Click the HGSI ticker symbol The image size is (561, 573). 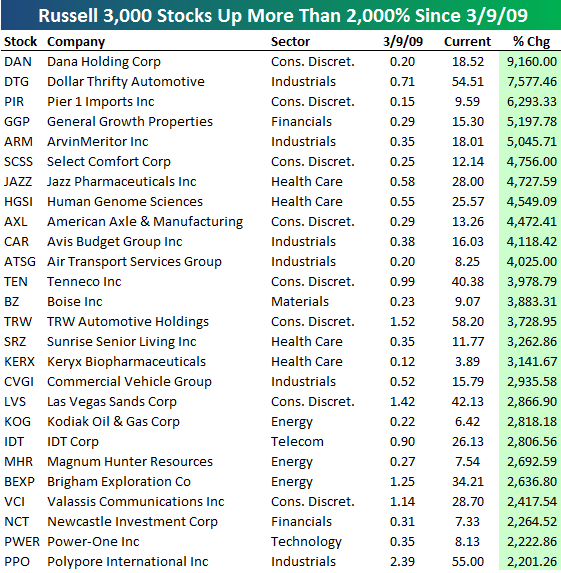click(x=18, y=202)
